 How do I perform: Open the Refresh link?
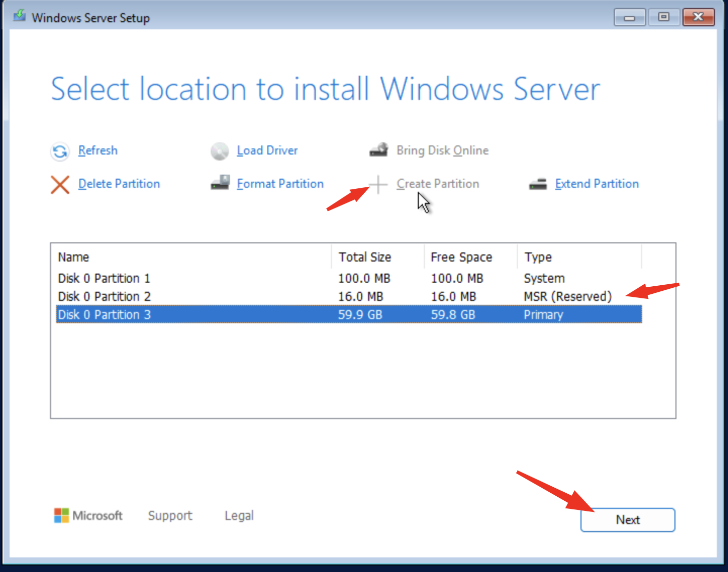click(x=98, y=150)
